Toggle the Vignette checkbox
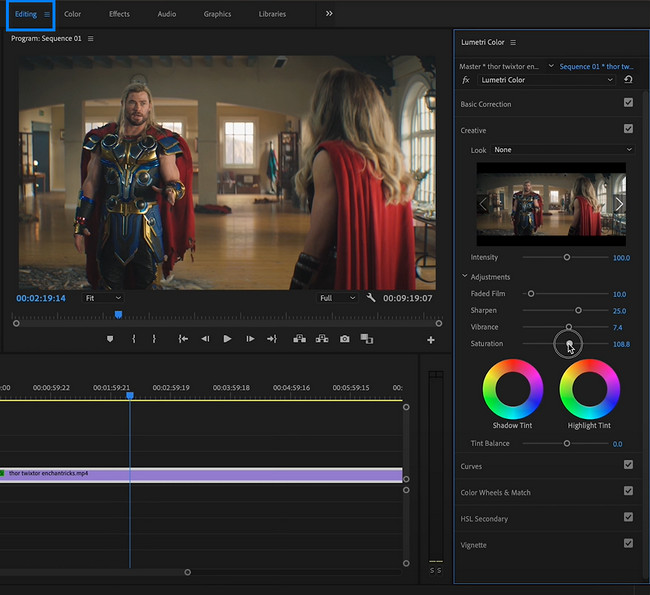This screenshot has width=650, height=595. (x=628, y=543)
